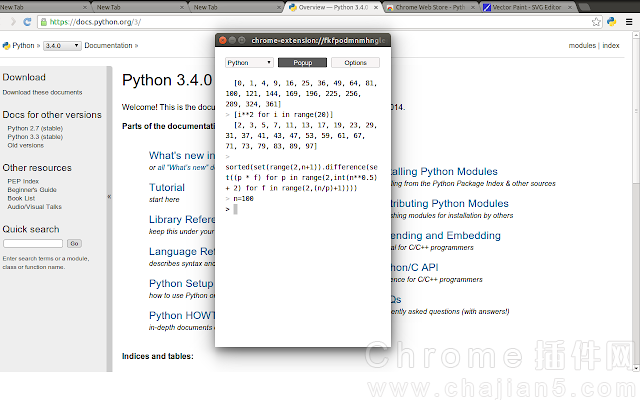Click the Popup button in the extension
Viewport: 640px width, 400px height.
[302, 62]
